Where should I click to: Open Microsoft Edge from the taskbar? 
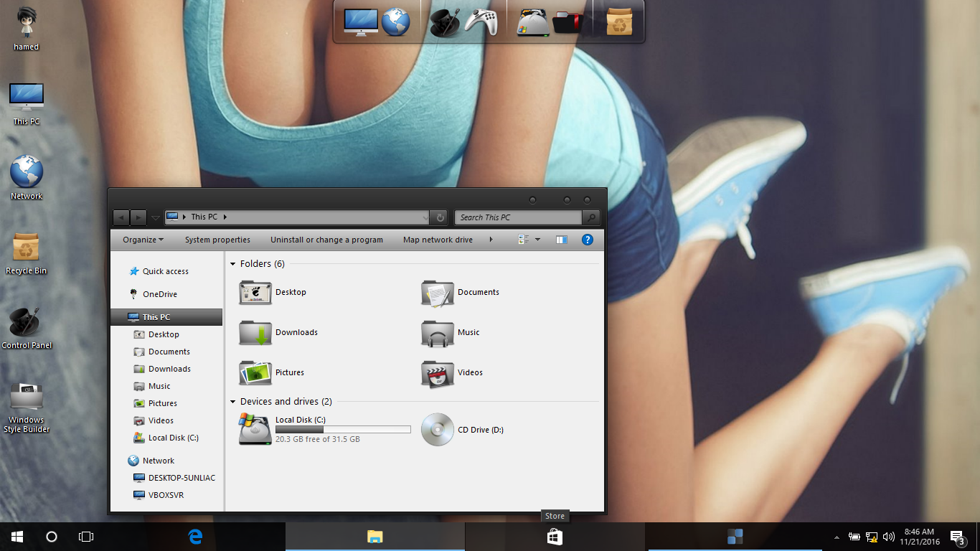click(x=195, y=537)
